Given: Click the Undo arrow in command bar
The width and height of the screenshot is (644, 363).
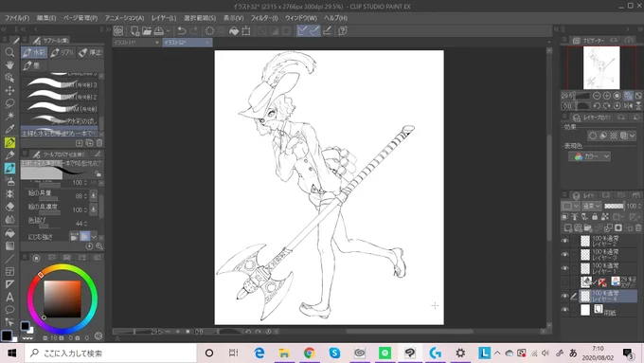Looking at the screenshot, I should [181, 31].
